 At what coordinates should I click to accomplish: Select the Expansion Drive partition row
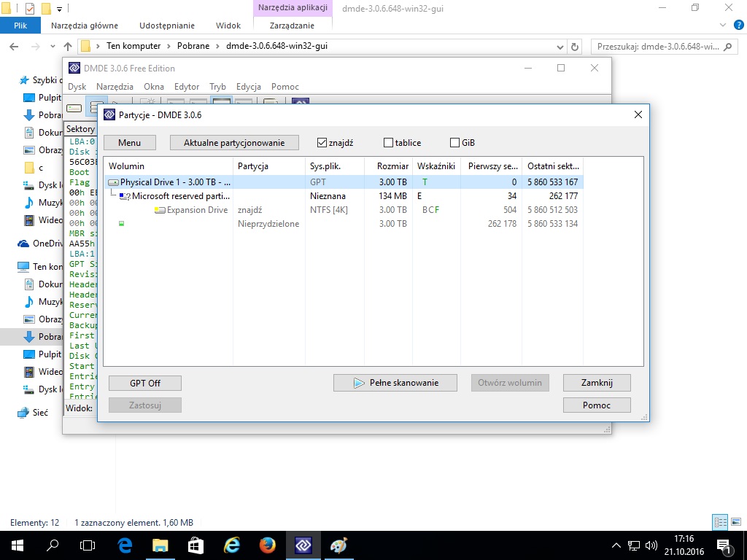[x=344, y=210]
